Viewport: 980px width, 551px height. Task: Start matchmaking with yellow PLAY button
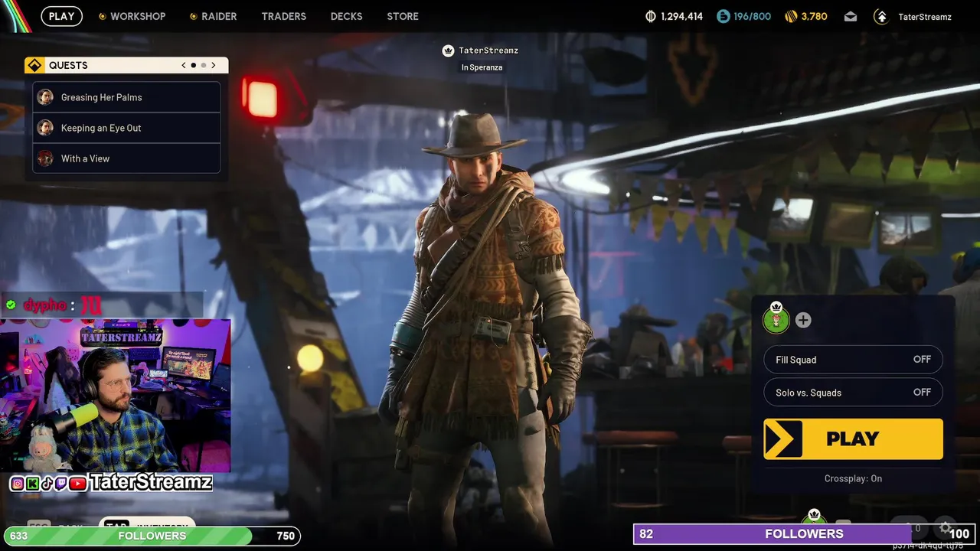[x=853, y=439]
